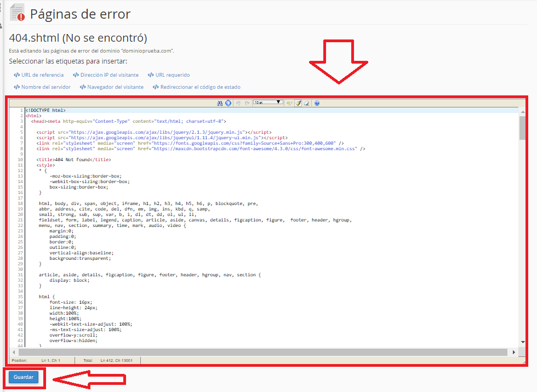Click the vertical scrollbar thumb

click(523, 128)
